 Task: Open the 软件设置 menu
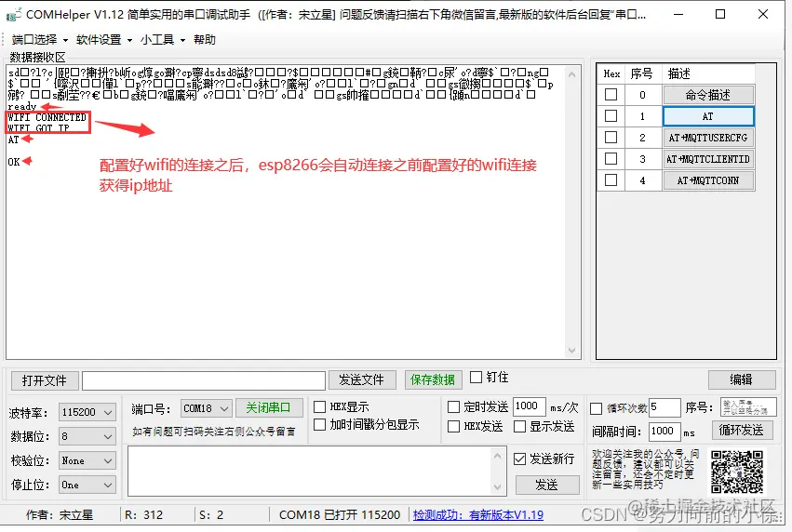104,39
